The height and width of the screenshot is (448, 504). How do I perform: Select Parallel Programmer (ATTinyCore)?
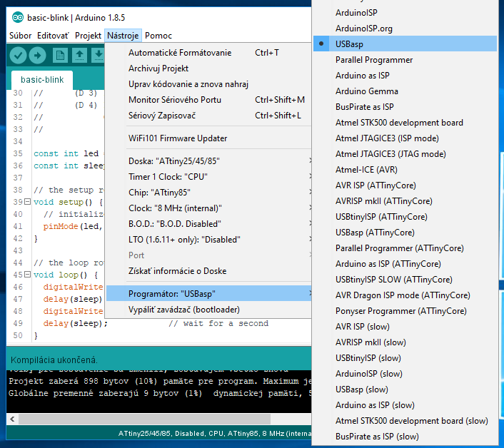(x=405, y=248)
